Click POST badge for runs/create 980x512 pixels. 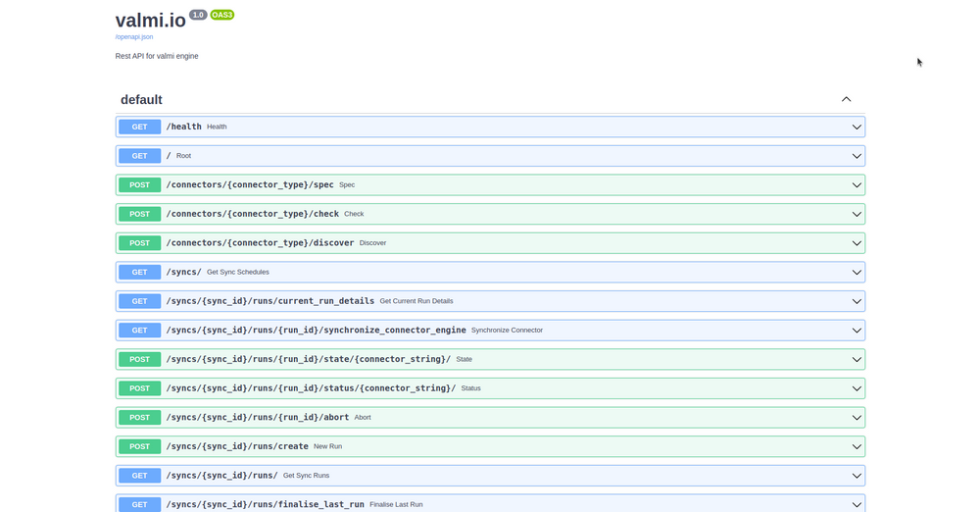pos(139,446)
